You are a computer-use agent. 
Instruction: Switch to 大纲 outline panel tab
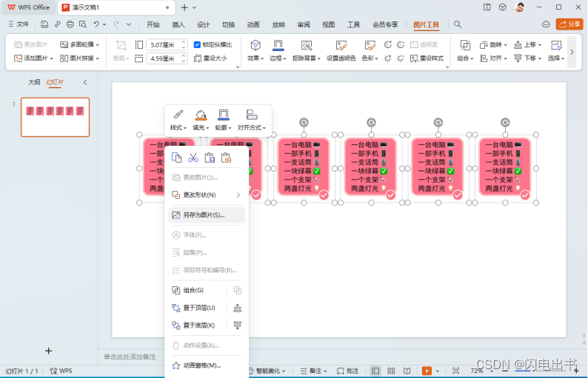point(34,82)
